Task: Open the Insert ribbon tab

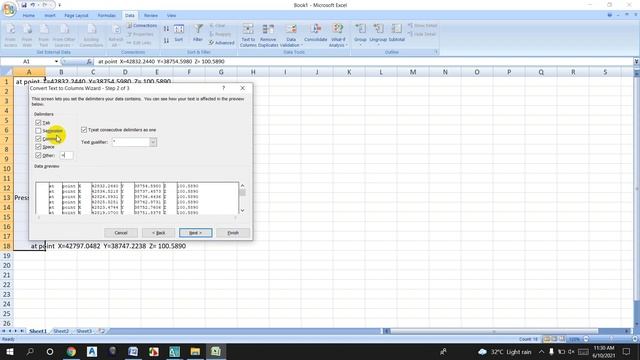Action: point(50,16)
